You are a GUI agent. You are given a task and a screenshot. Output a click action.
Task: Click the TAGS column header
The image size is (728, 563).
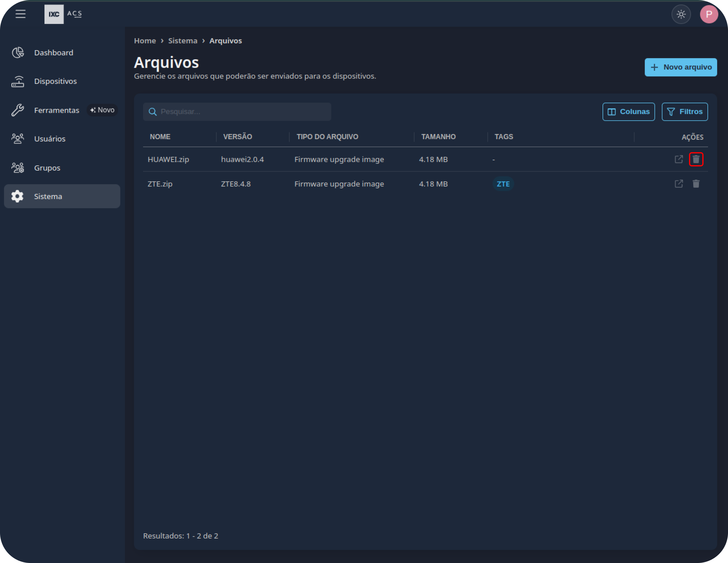(504, 137)
